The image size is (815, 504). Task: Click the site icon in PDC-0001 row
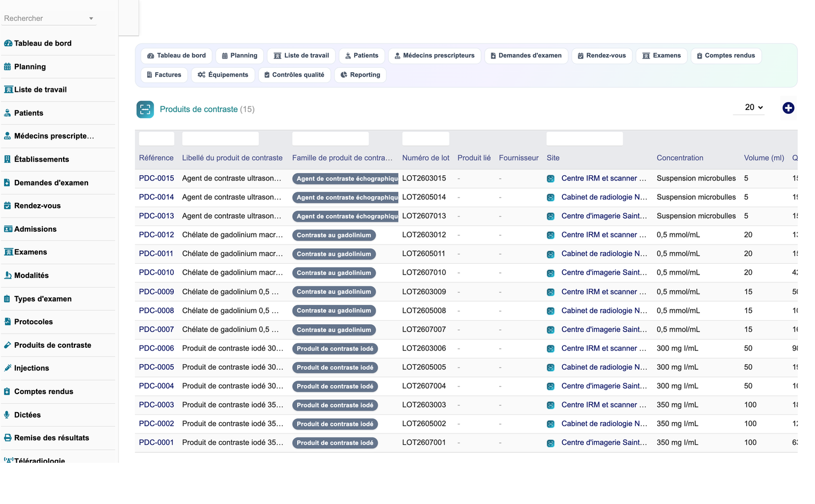coord(550,443)
